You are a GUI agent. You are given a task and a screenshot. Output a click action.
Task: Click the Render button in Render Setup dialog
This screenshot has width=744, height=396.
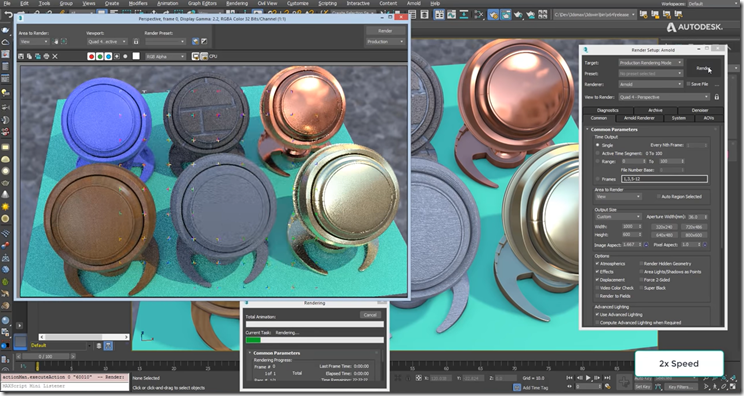tap(704, 68)
